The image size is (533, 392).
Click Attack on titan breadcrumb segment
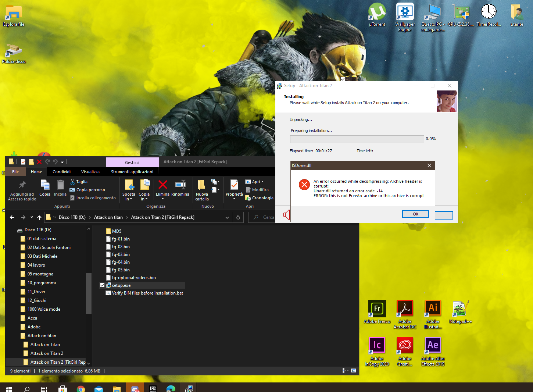click(x=108, y=217)
